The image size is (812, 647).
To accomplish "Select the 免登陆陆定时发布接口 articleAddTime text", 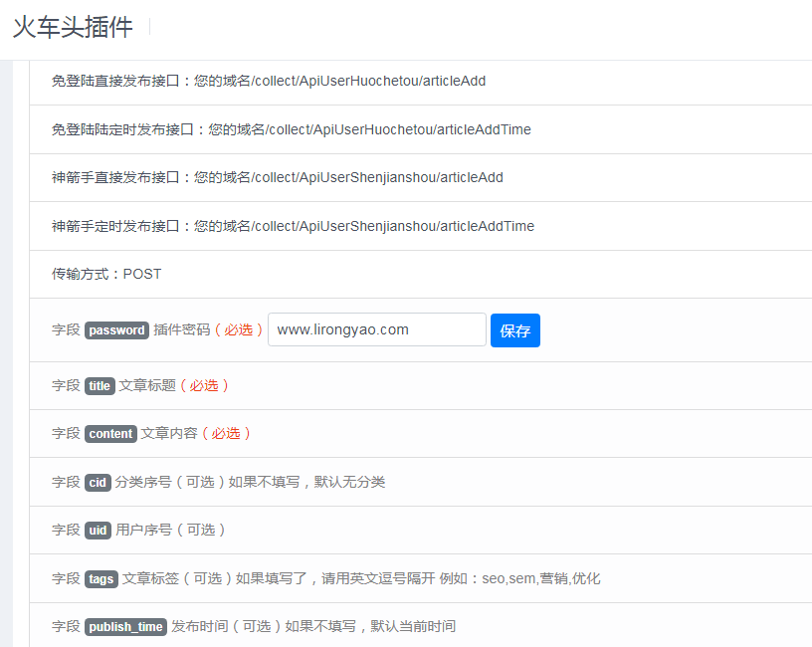I will click(291, 129).
